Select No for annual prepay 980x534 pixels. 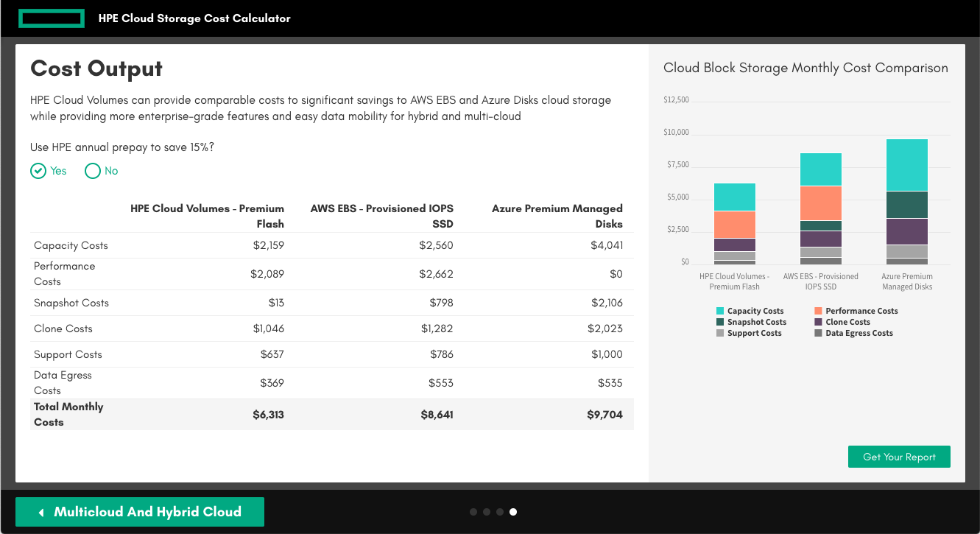(x=93, y=171)
